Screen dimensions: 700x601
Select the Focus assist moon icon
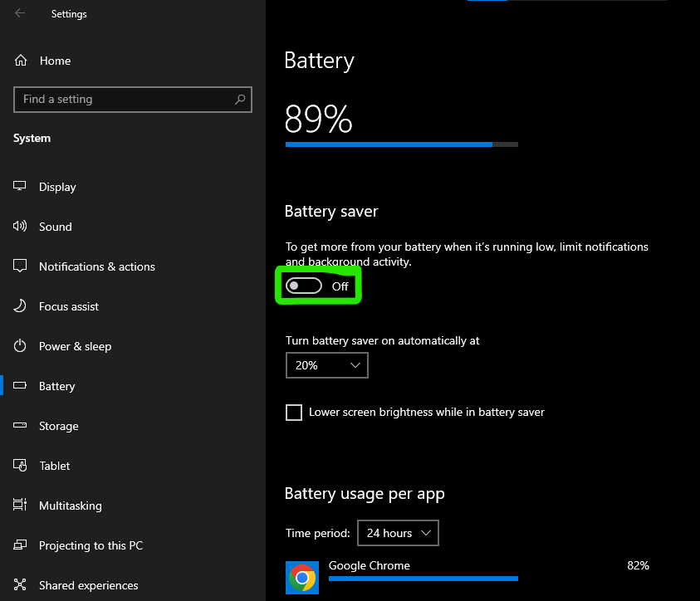[19, 306]
